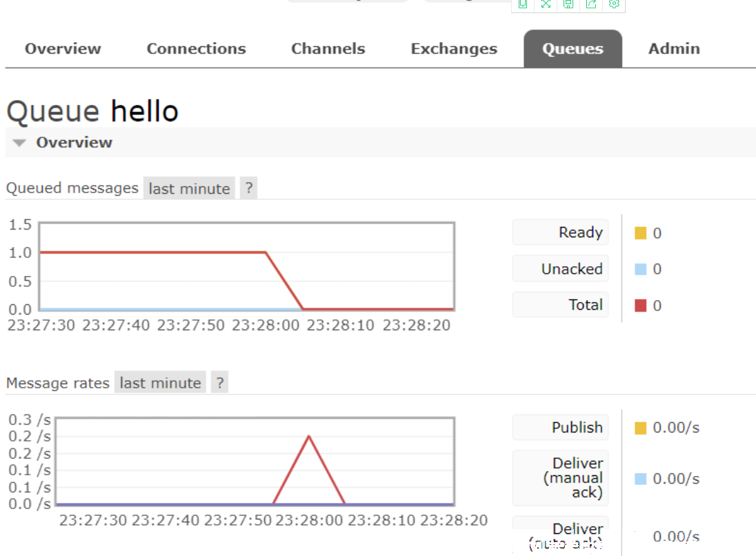Screen dimensions: 756x556
Task: Click the blue Deliver manual ack swatch
Action: (640, 479)
